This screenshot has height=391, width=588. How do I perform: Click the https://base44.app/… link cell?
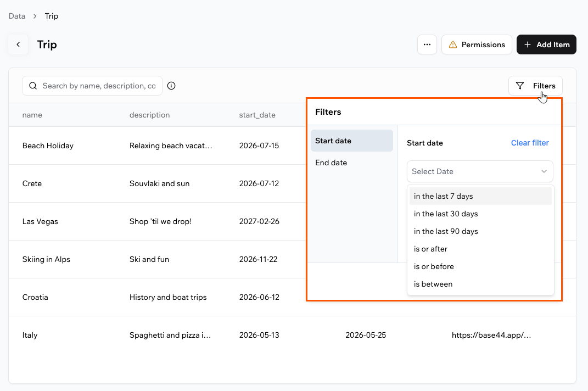pyautogui.click(x=491, y=335)
